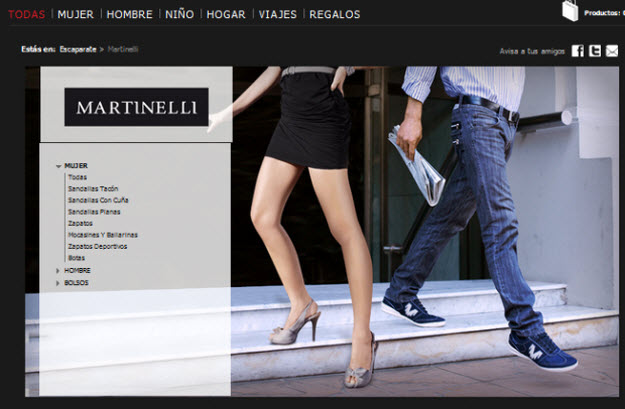This screenshot has width=625, height=409.
Task: Click the HOMBRE sidebar heading
Action: click(x=77, y=270)
